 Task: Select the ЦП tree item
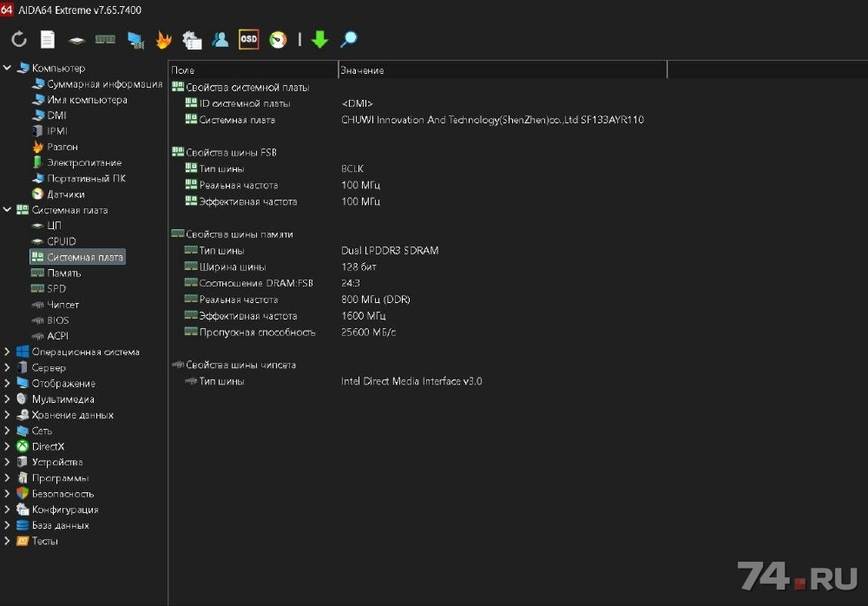point(54,226)
